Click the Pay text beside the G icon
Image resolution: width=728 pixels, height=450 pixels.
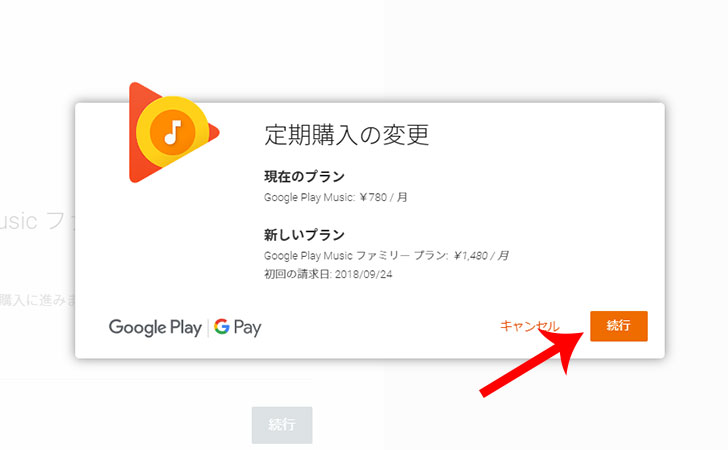point(247,327)
